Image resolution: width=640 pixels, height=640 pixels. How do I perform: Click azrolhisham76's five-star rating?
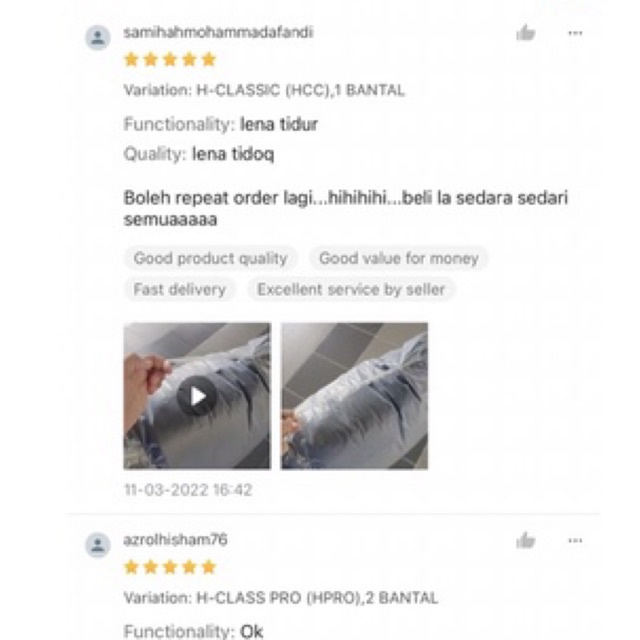pos(170,567)
